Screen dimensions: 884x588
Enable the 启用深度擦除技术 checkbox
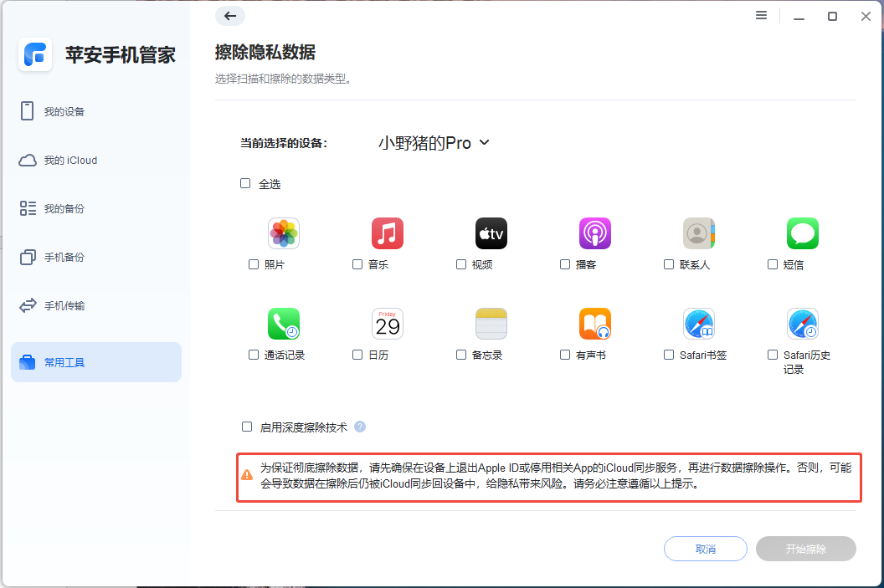(x=247, y=427)
